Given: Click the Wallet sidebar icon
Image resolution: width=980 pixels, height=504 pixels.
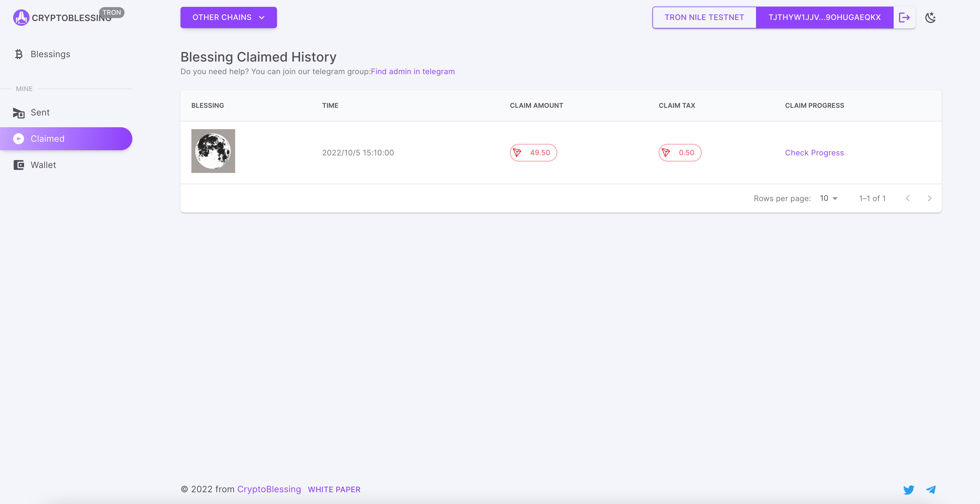Looking at the screenshot, I should tap(19, 165).
